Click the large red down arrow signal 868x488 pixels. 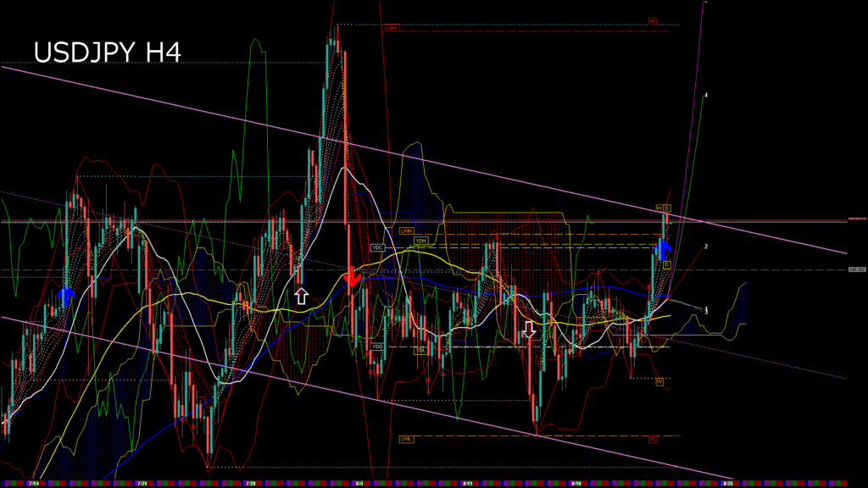tap(352, 276)
